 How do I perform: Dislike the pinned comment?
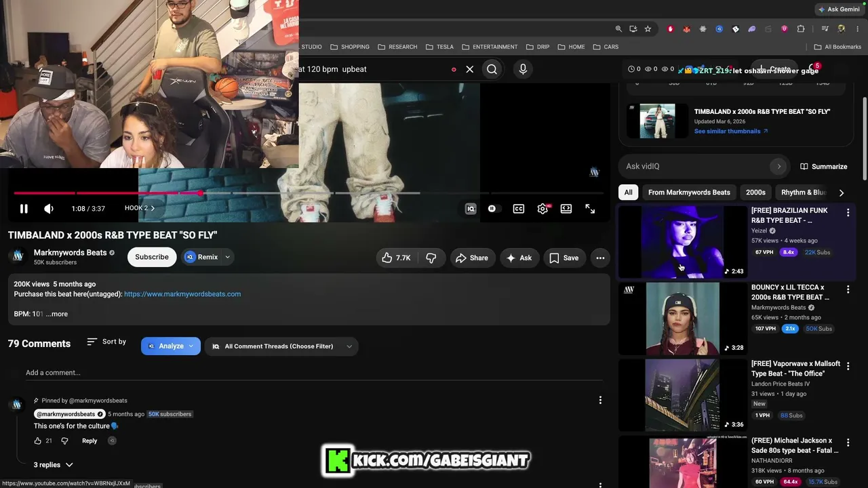pos(65,441)
